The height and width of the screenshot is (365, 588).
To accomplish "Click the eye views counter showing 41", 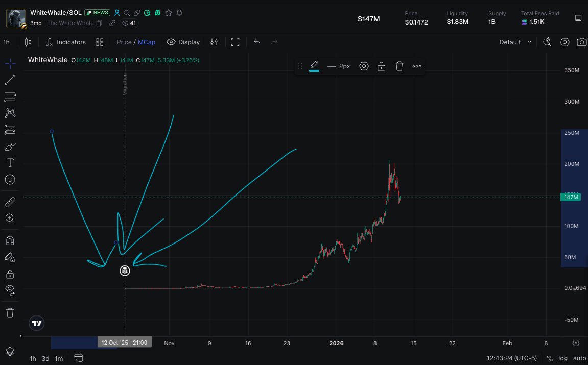I will (129, 23).
